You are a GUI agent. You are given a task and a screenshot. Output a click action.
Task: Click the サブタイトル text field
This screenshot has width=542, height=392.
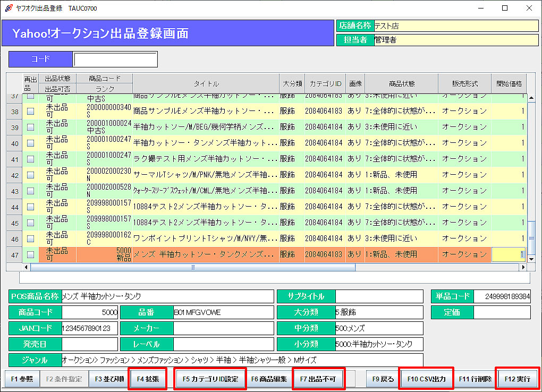click(x=379, y=296)
